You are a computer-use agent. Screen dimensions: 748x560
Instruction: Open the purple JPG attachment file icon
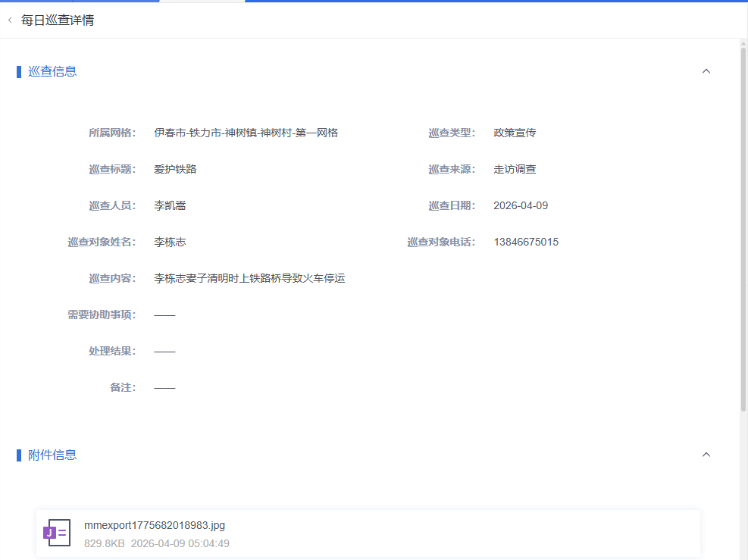[x=56, y=533]
